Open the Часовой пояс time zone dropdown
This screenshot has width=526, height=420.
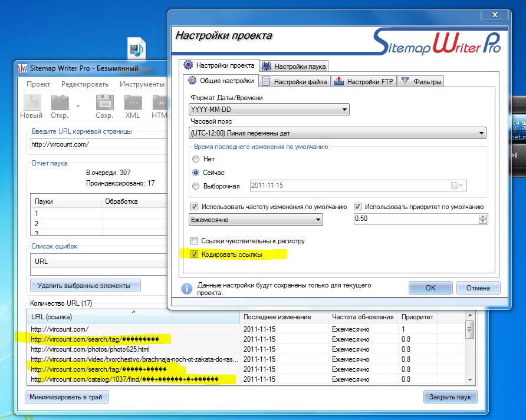[x=337, y=133]
